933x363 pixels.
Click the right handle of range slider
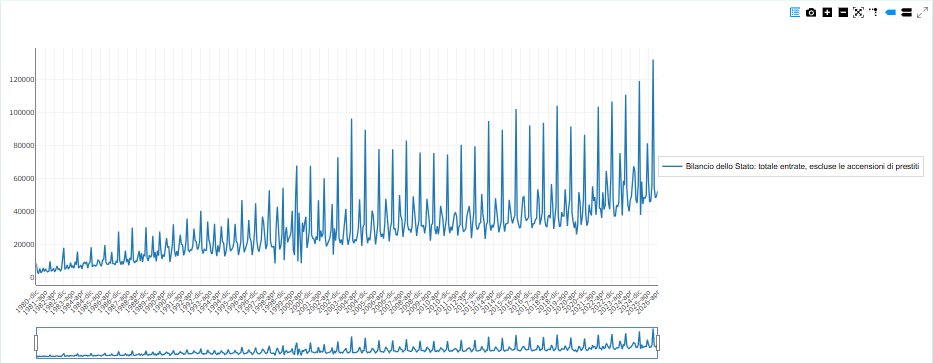pyautogui.click(x=658, y=343)
